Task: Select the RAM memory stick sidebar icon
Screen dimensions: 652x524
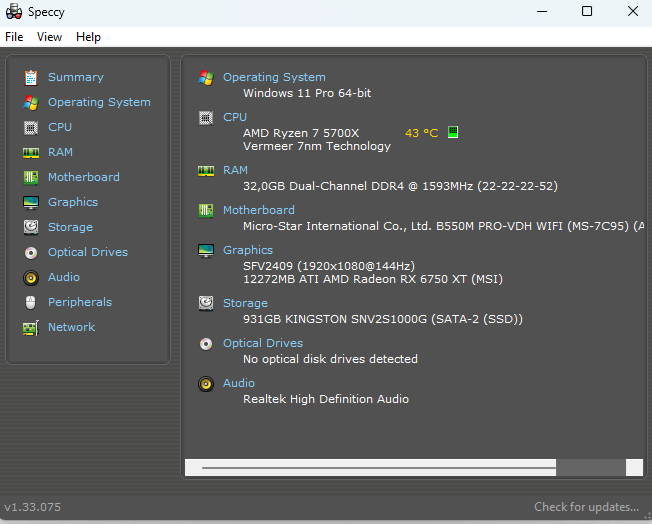Action: click(31, 152)
